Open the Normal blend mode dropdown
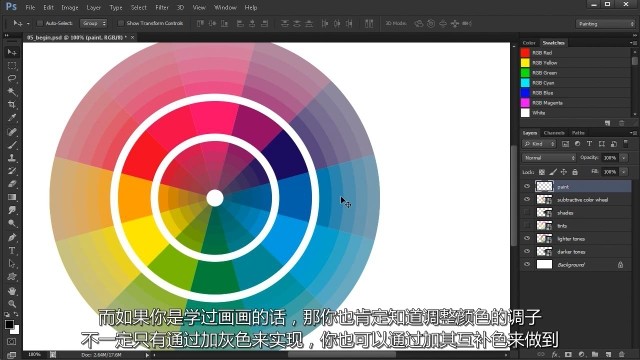The height and width of the screenshot is (360, 640). click(549, 158)
